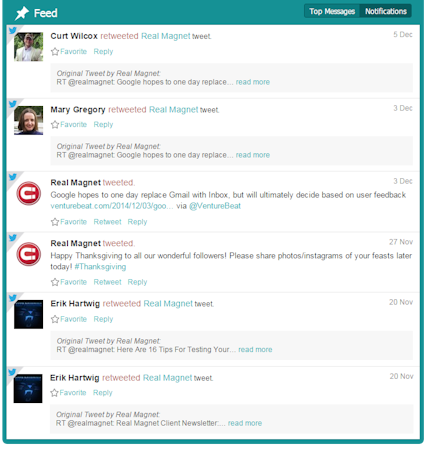Click read more after 16 Tips For Testing

(x=255, y=350)
